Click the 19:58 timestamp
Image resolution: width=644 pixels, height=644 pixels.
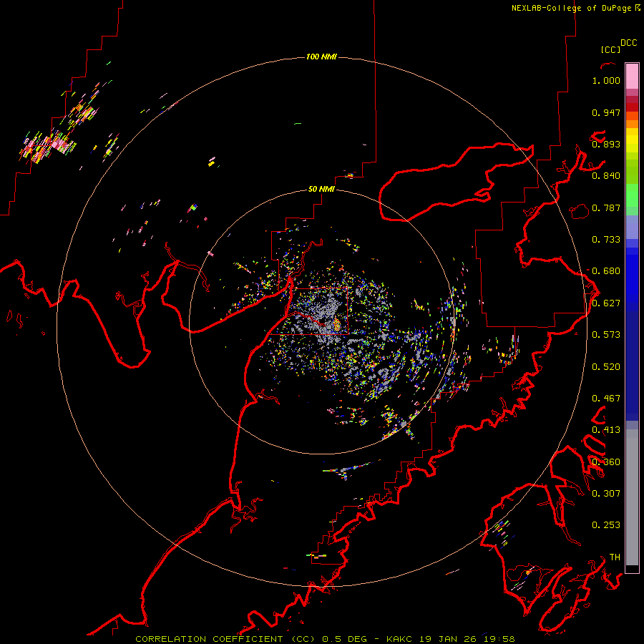499,639
